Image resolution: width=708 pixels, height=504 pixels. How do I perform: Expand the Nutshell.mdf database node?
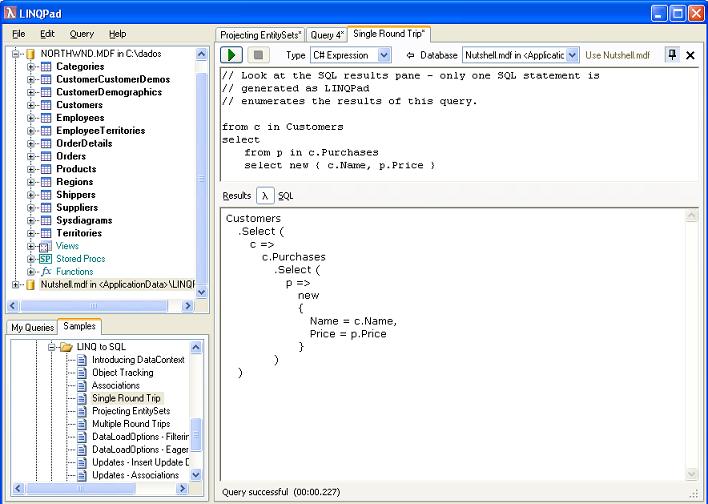(x=15, y=285)
